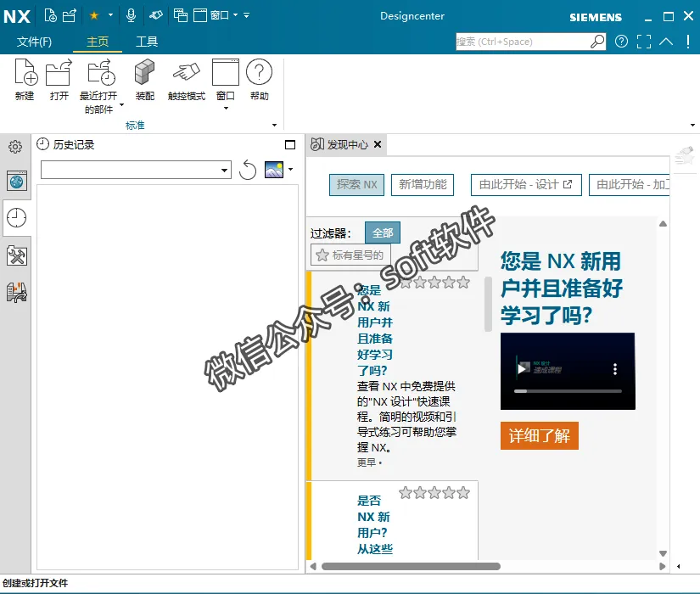Image resolution: width=700 pixels, height=594 pixels.
Task: Open the history filter combo box
Action: 136,170
